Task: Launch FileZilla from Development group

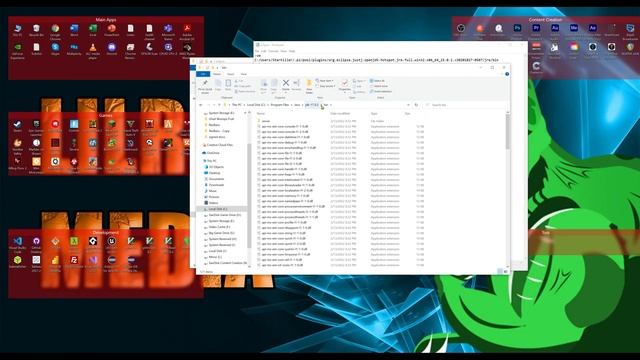Action: [x=74, y=262]
